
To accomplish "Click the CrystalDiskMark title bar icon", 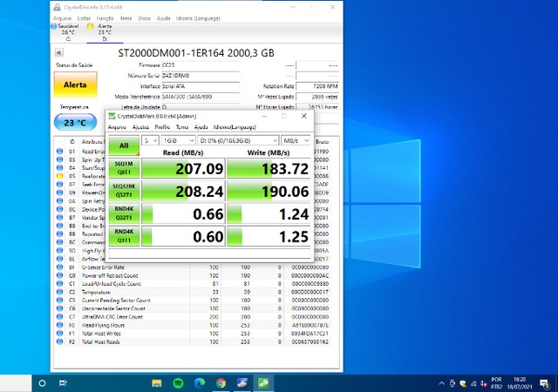I will point(112,116).
